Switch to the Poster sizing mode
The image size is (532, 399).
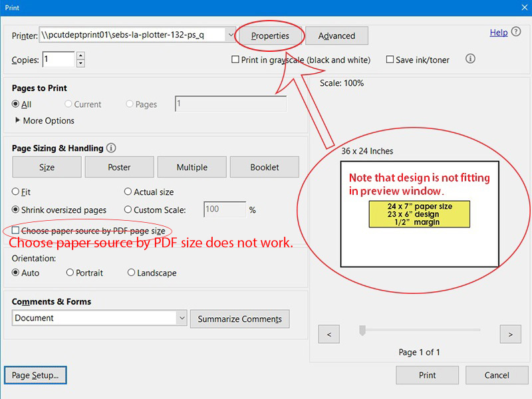click(119, 168)
